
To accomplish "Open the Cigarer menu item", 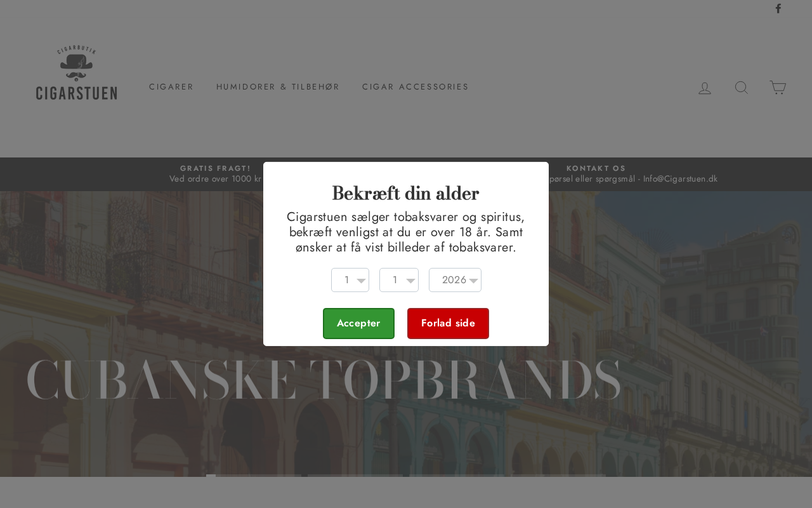I will click(171, 87).
